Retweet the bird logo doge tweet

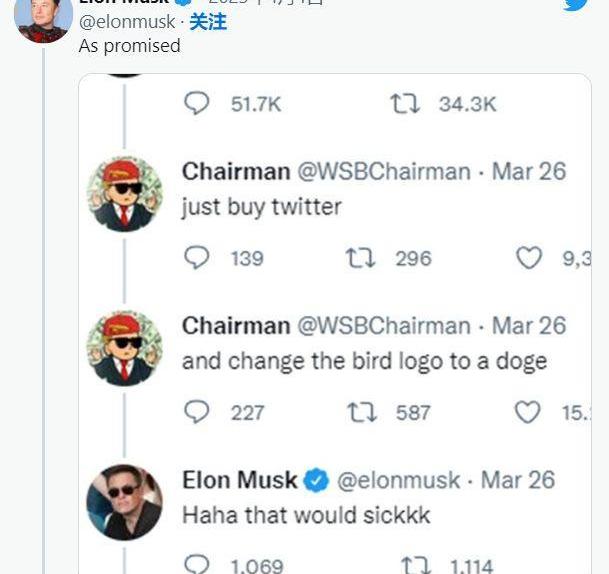(x=361, y=412)
